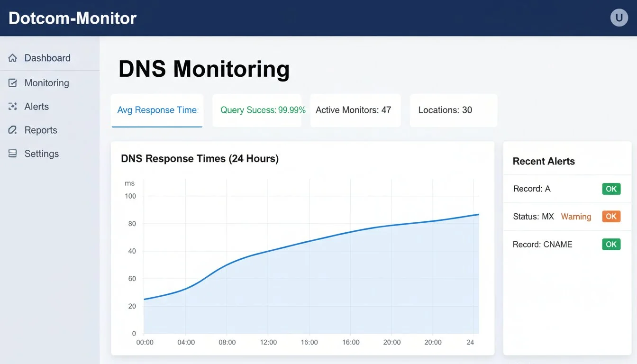Click the ms unit label
The width and height of the screenshot is (637, 364).
(x=130, y=183)
